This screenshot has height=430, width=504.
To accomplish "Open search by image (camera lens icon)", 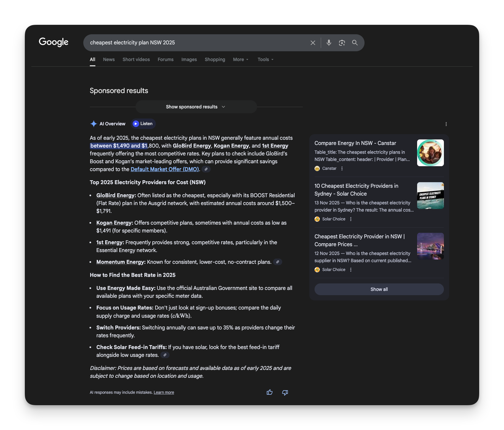I will pyautogui.click(x=342, y=43).
